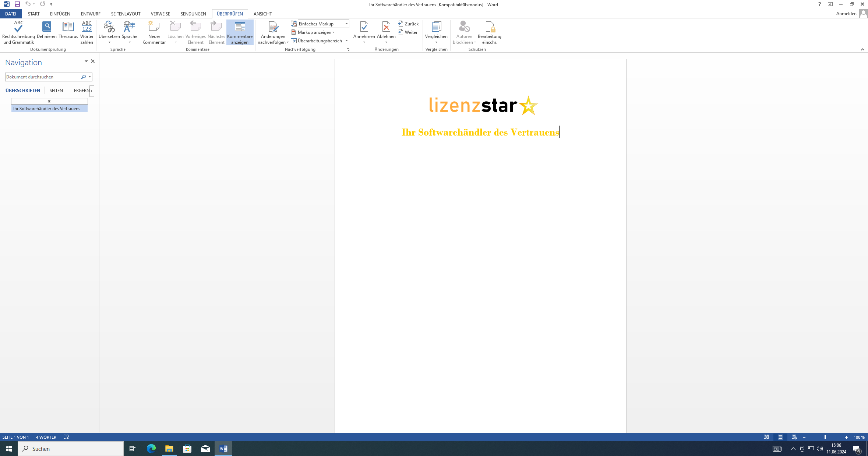Viewport: 868px width, 456px height.
Task: Click the Annehmen accept icon
Action: pyautogui.click(x=364, y=27)
